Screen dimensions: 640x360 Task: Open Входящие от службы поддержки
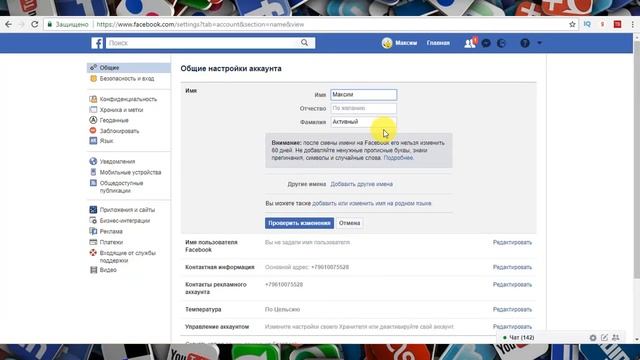tap(129, 256)
